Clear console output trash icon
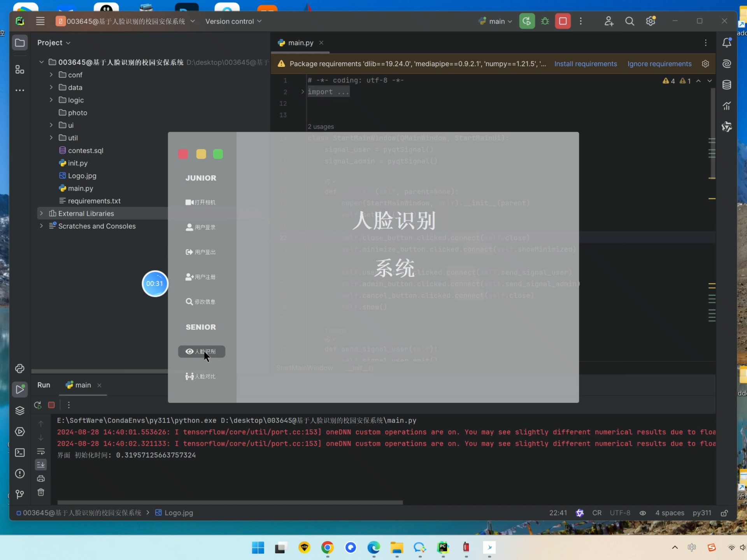Viewport: 747px width, 560px height. [x=41, y=492]
